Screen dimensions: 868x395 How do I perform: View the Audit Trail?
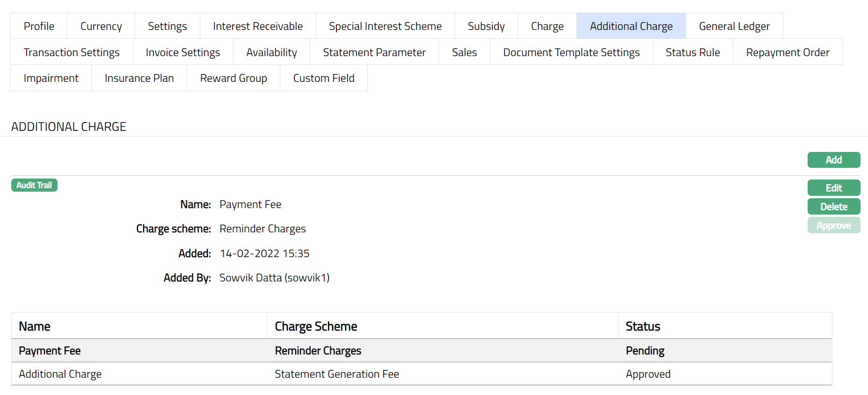coord(34,185)
